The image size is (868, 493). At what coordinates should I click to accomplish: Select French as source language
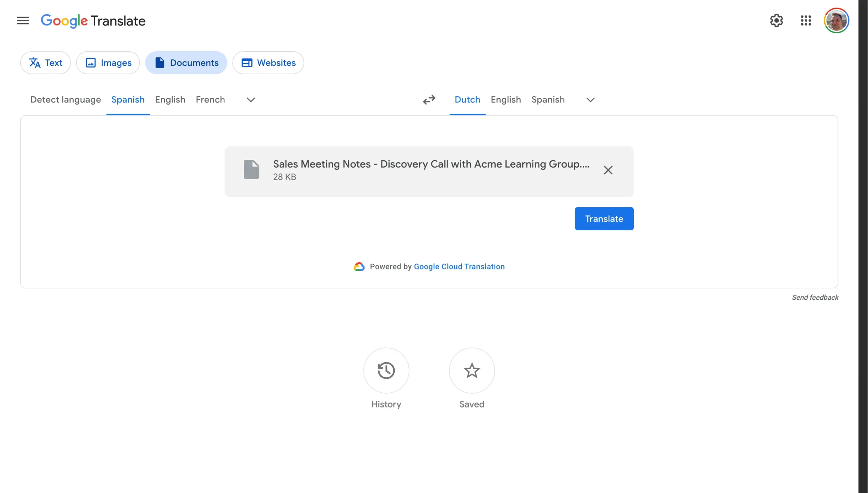[210, 100]
